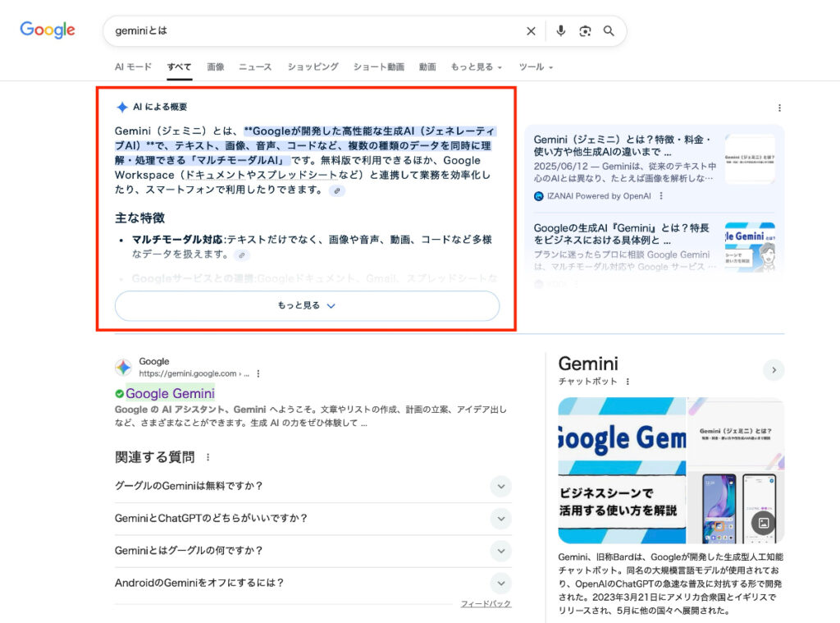Click the Google logo to return home
The height and width of the screenshot is (623, 840).
click(x=47, y=30)
